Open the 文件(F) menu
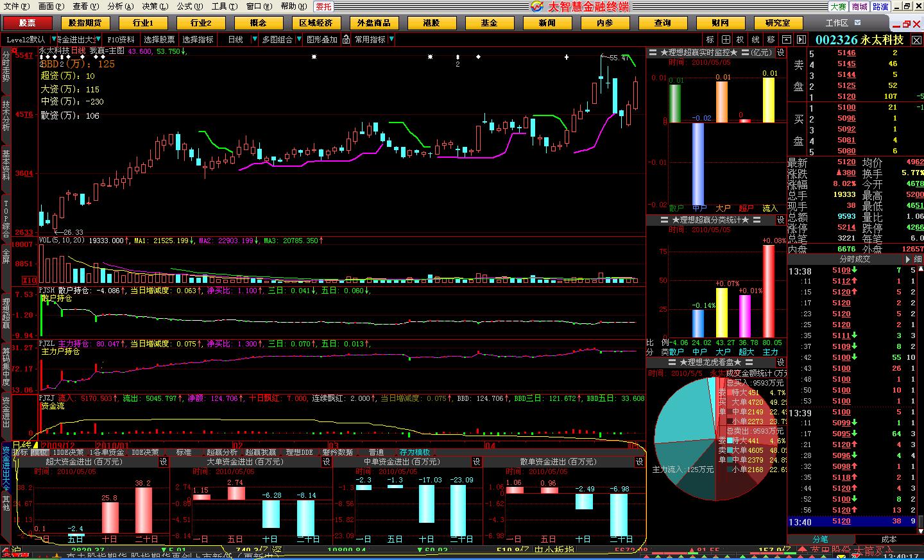 coord(17,6)
